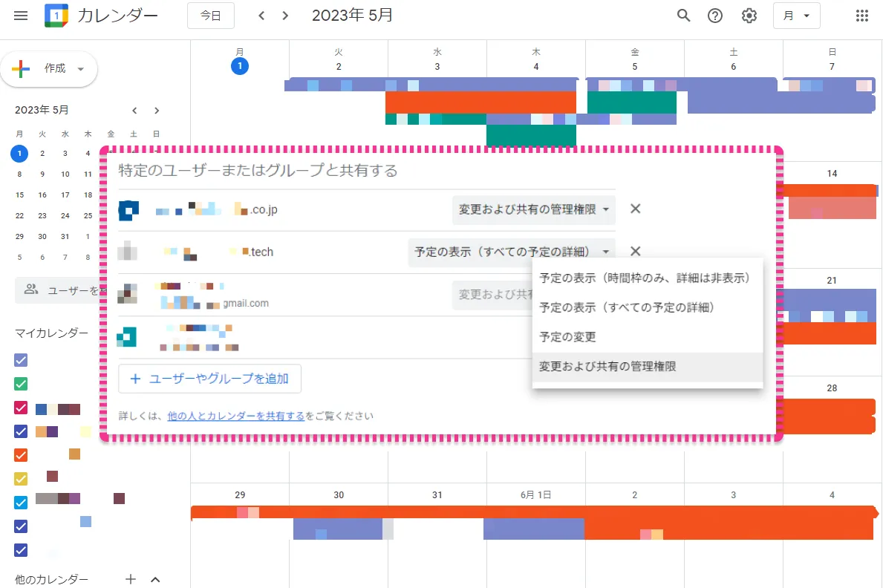
Task: Open the help menu icon
Action: pyautogui.click(x=715, y=15)
